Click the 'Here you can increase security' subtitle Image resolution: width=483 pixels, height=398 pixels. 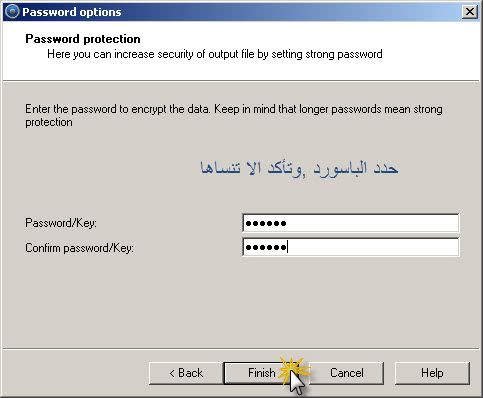[215, 54]
